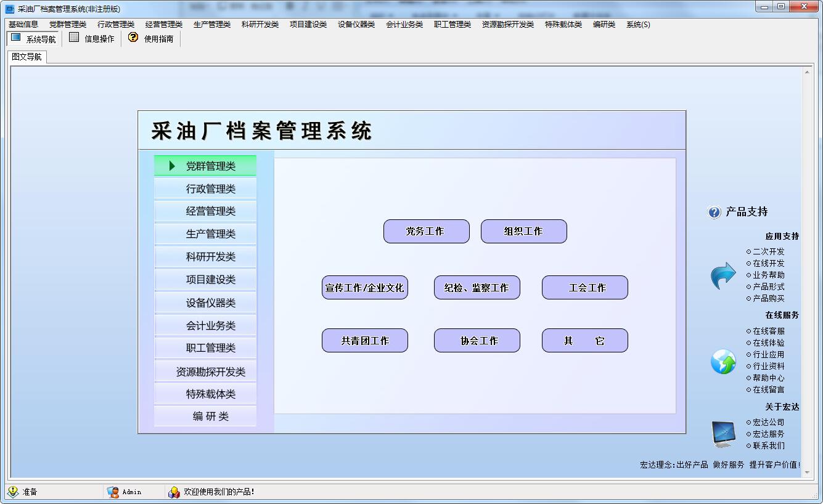
Task: Click the 准备 status icon
Action: (13, 492)
